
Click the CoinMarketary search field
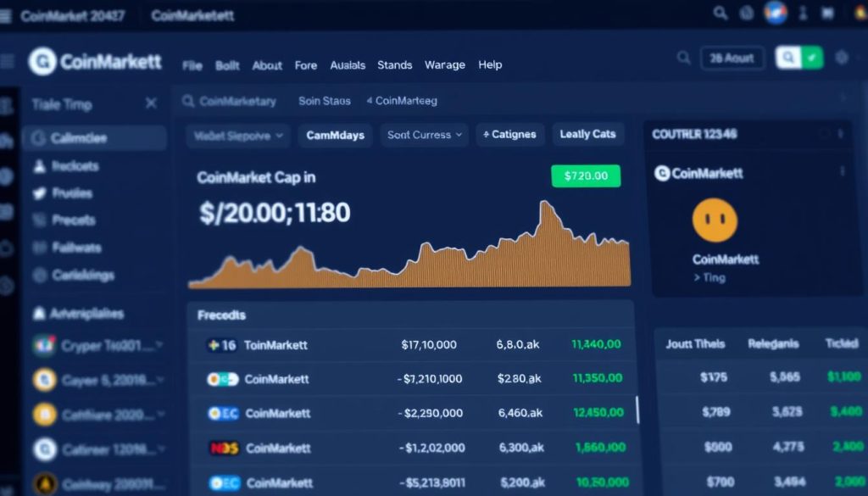[230, 101]
